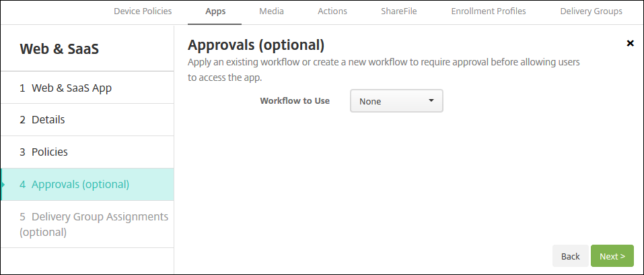This screenshot has height=275, width=644.
Task: Close the Approvals panel with the X icon
Action: (630, 43)
